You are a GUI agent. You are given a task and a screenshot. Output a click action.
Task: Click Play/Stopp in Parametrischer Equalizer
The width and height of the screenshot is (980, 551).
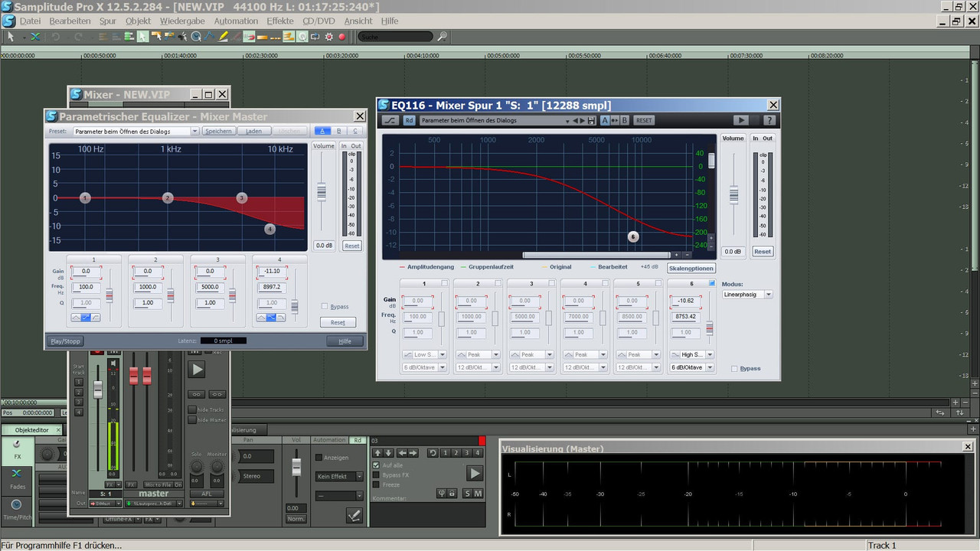click(66, 341)
